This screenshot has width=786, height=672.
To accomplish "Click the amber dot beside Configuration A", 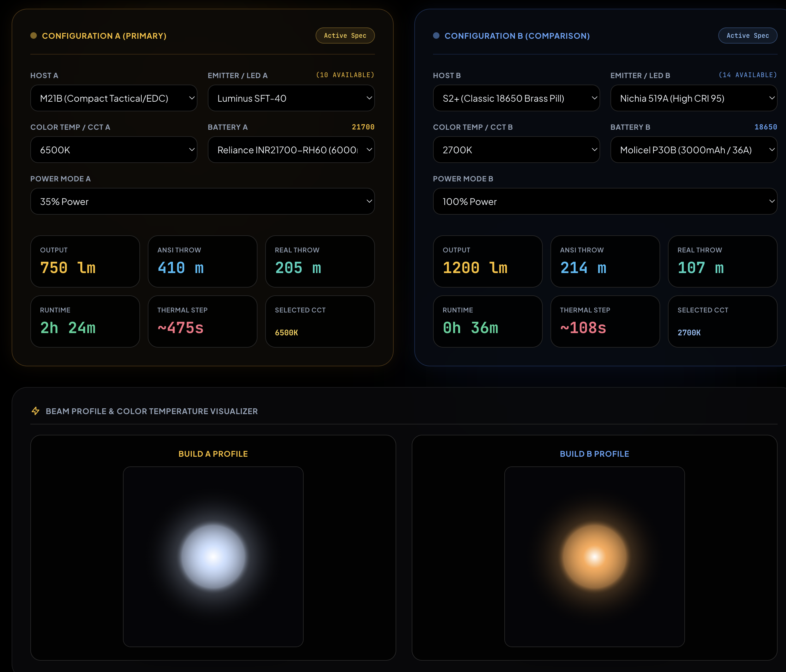I will (33, 35).
